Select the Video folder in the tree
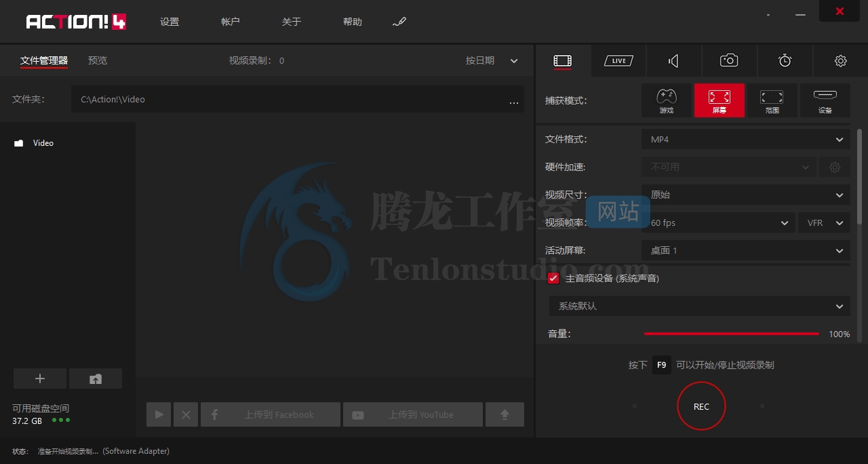 pyautogui.click(x=35, y=143)
